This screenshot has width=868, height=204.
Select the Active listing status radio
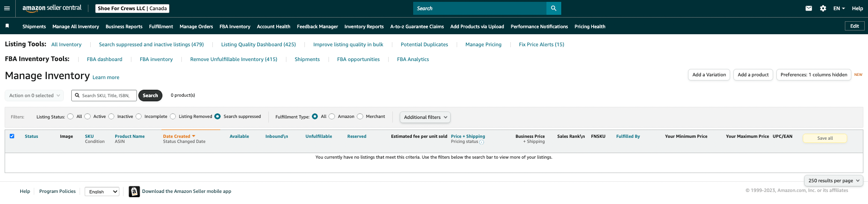[x=87, y=117]
